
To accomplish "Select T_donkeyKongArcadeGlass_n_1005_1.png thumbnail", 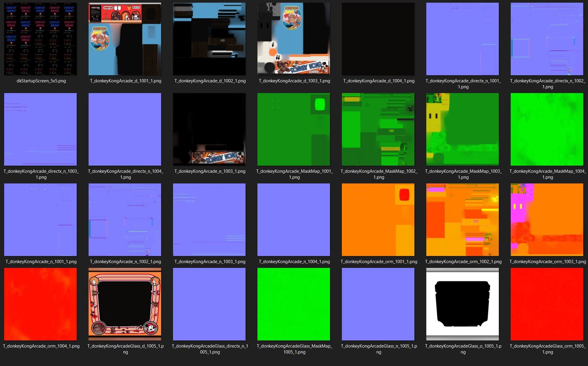I will [x=378, y=304].
